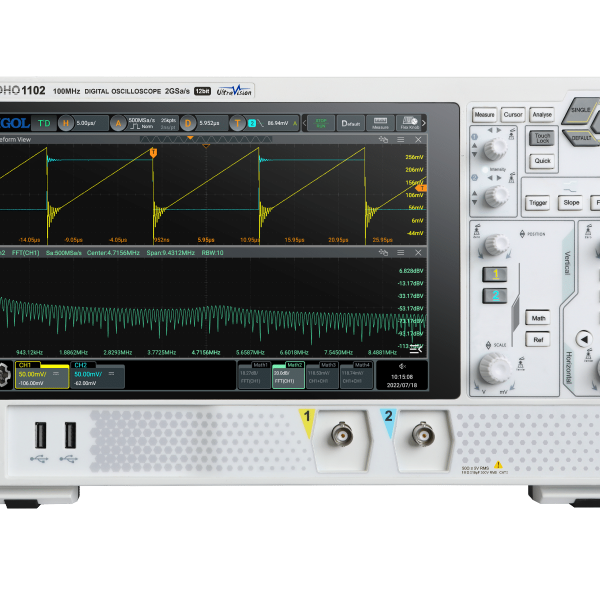The height and width of the screenshot is (600, 600).
Task: Tap the orange T trigger icon
Action: (237, 123)
